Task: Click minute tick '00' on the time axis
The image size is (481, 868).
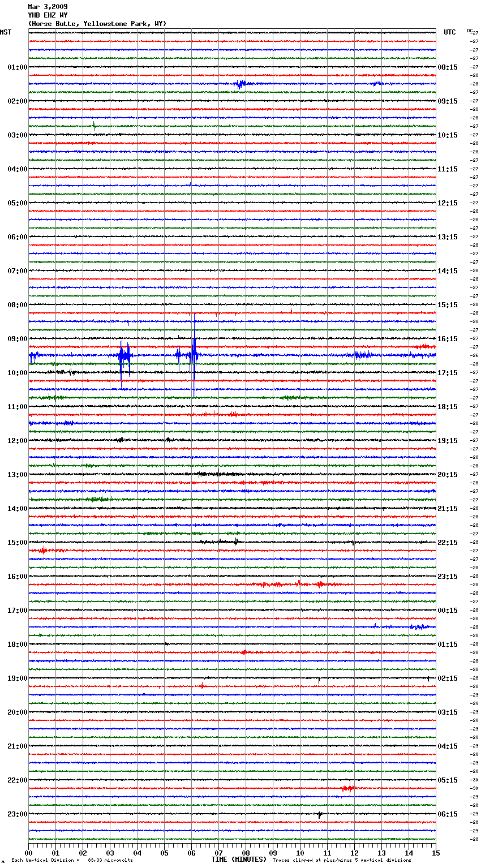Action: [x=28, y=853]
